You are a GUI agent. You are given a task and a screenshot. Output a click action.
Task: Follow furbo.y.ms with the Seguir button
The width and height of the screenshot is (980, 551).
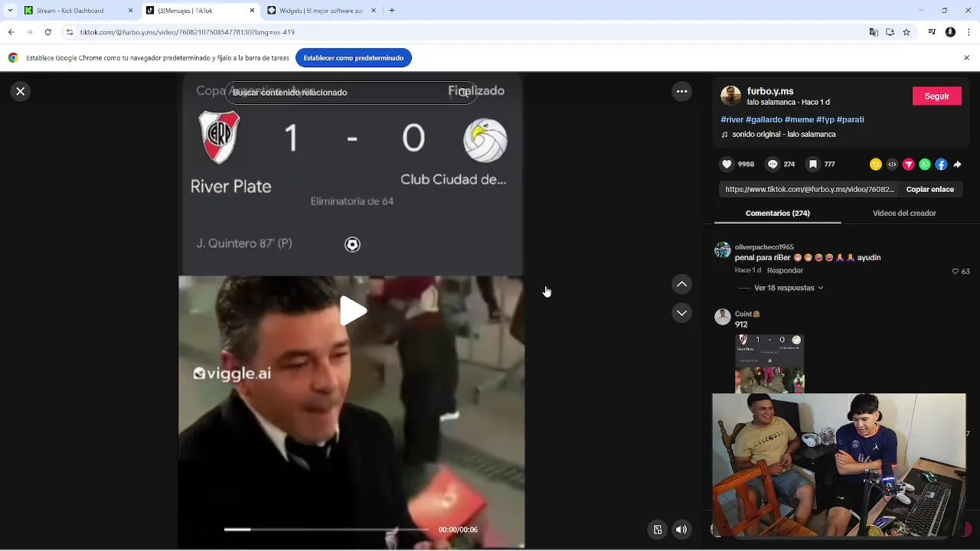pyautogui.click(x=937, y=96)
